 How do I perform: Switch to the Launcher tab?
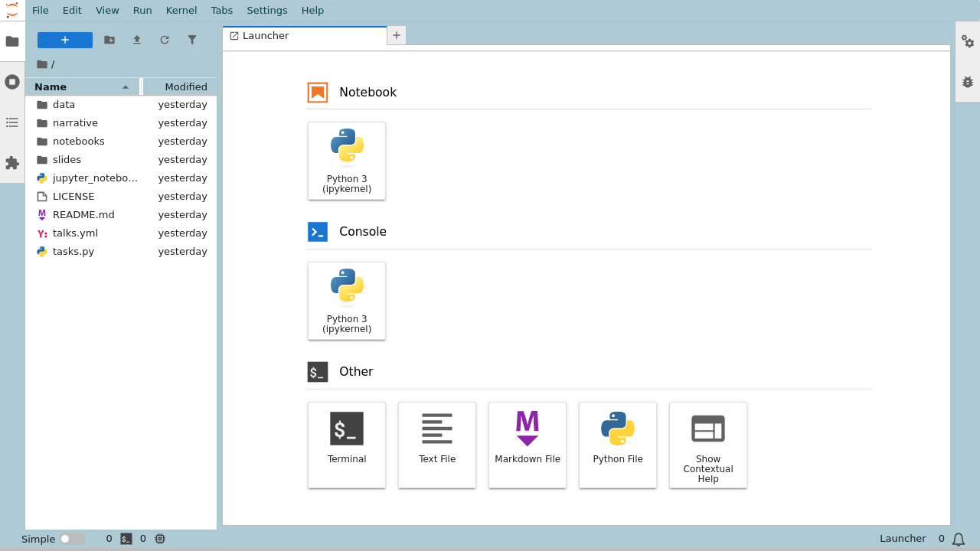265,35
